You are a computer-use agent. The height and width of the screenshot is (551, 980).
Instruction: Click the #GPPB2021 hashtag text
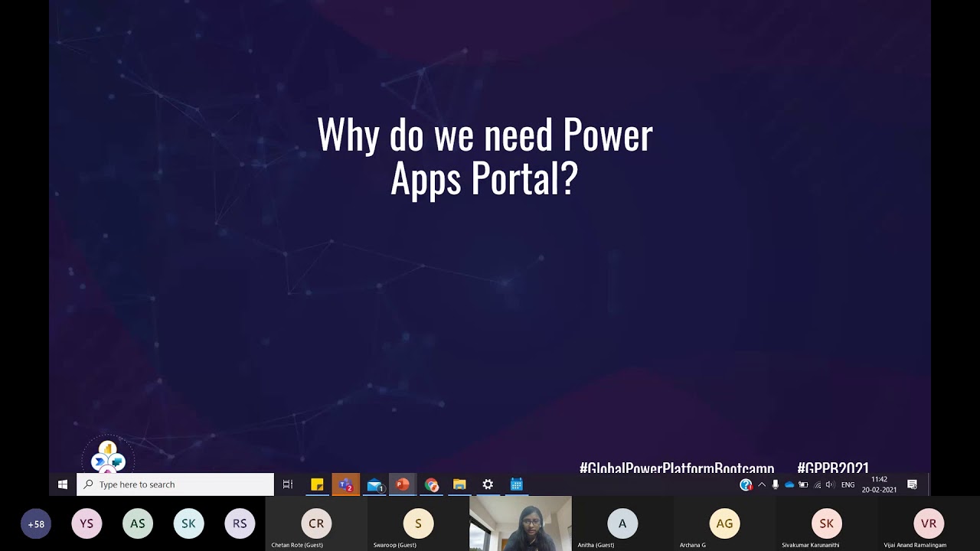click(x=833, y=467)
